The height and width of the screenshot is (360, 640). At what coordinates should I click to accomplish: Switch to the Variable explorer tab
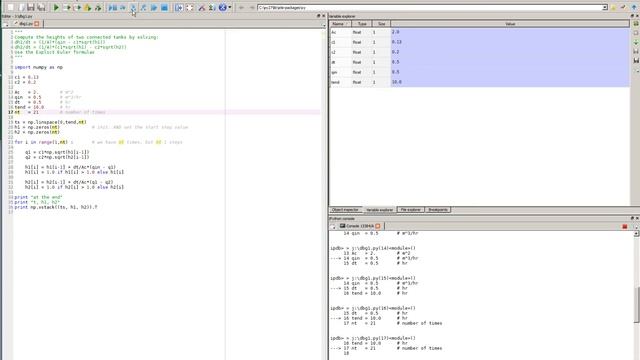pyautogui.click(x=379, y=210)
